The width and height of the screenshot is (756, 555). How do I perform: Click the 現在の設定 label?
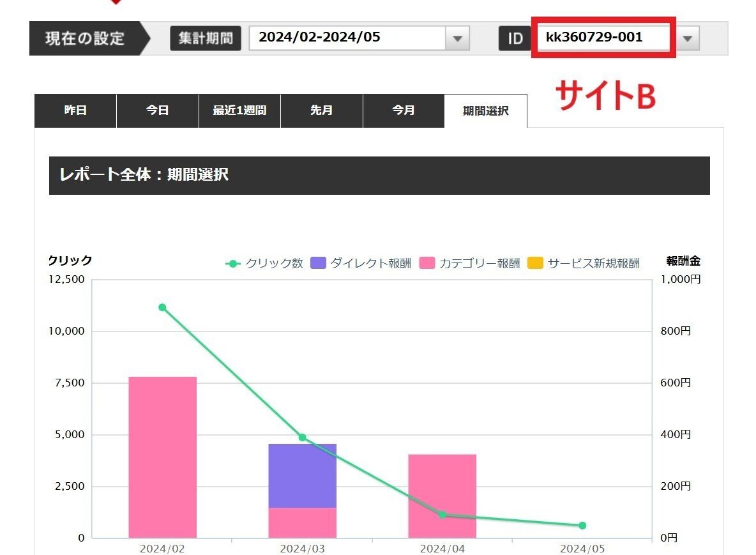click(85, 38)
